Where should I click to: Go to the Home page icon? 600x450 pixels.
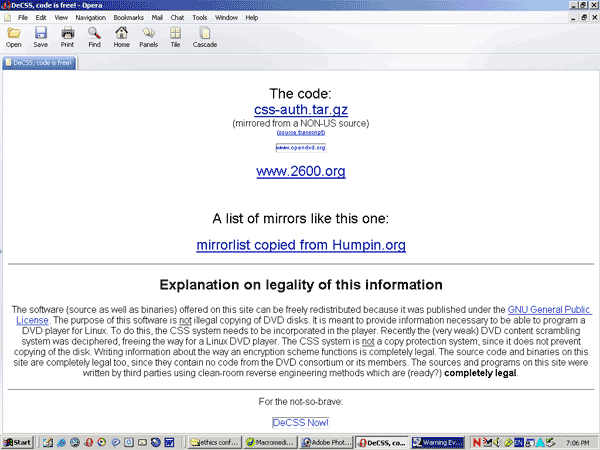coord(121,33)
